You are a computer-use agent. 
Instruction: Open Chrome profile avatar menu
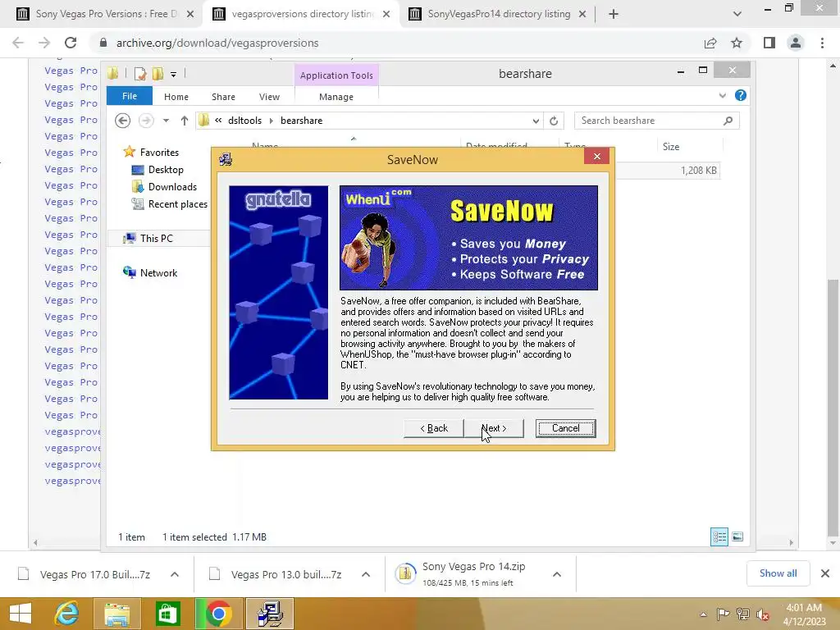[796, 43]
